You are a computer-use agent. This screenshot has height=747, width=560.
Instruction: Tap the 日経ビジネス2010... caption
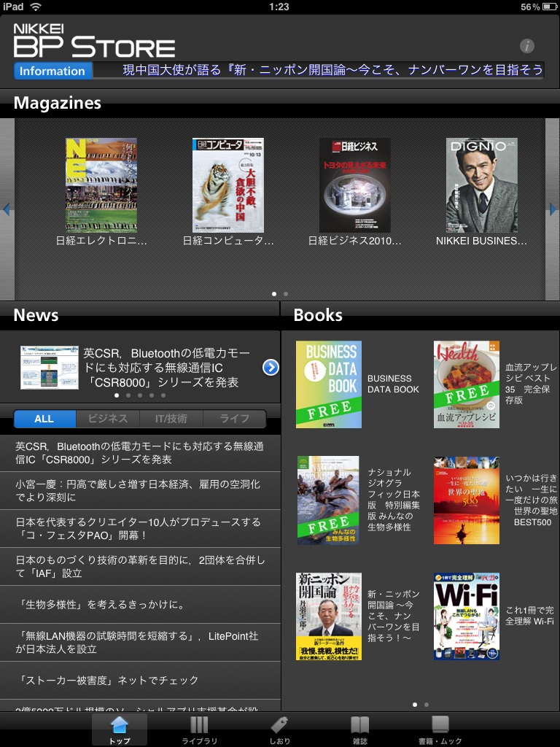click(x=355, y=241)
